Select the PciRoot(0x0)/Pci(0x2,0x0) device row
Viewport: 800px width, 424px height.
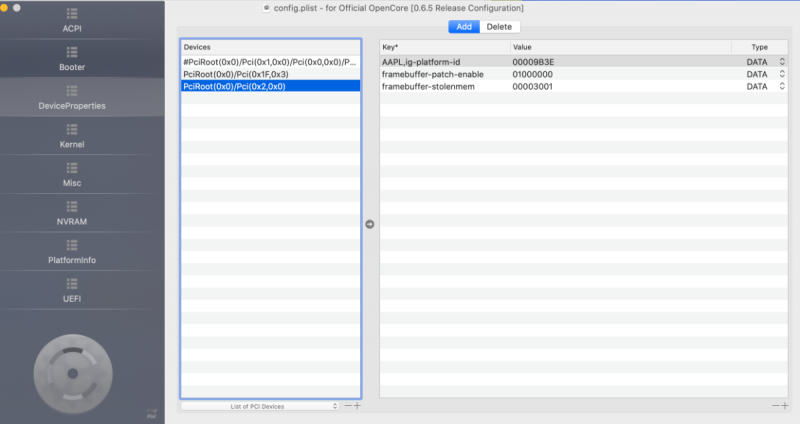coord(270,86)
